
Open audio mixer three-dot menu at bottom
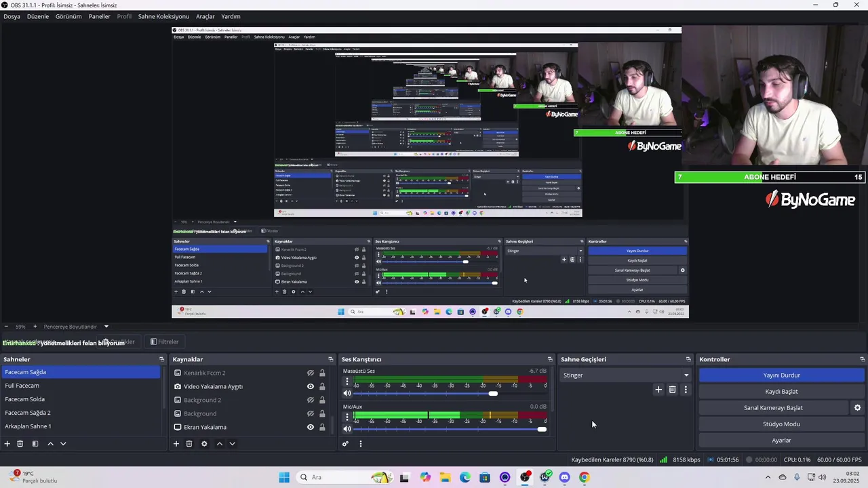click(x=361, y=444)
